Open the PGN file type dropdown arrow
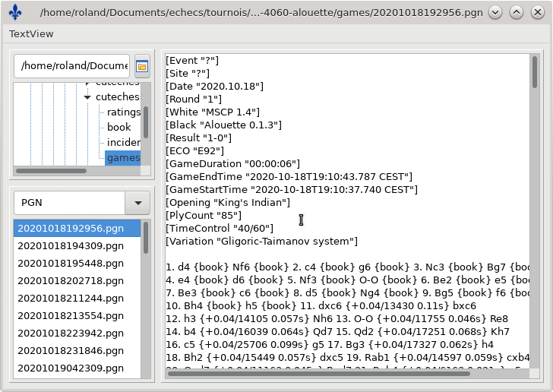The height and width of the screenshot is (392, 553). tap(137, 203)
